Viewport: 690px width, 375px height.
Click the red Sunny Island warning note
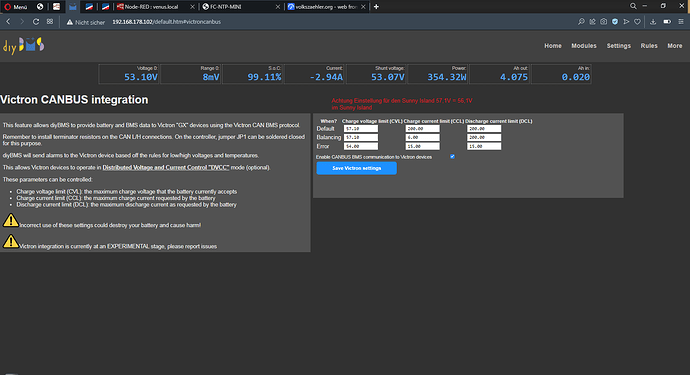(x=402, y=104)
